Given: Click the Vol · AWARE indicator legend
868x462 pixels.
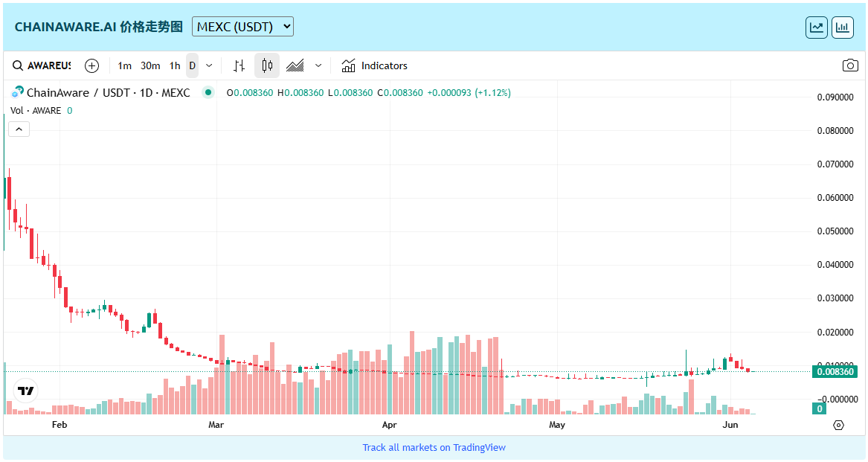Looking at the screenshot, I should click(36, 111).
